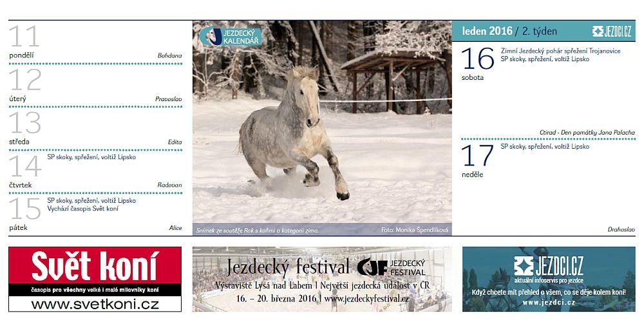Select the 2. týden week label
The width and height of the screenshot is (644, 322).
click(x=540, y=31)
